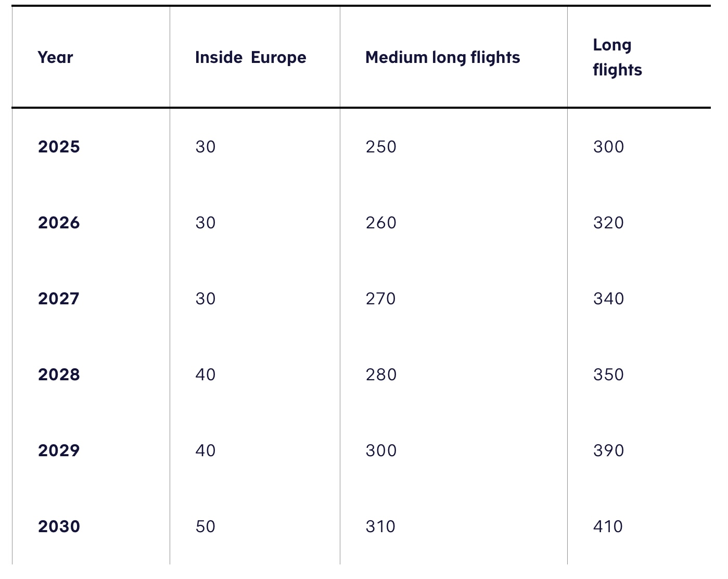The width and height of the screenshot is (728, 579).
Task: Click the long flights value 390
Action: coord(608,451)
